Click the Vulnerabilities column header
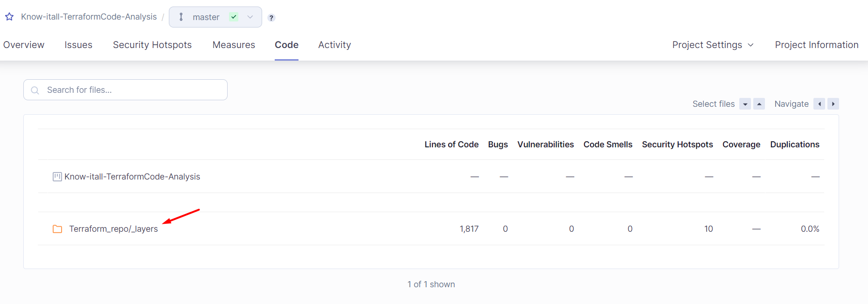Viewport: 868px width, 304px height. tap(545, 145)
